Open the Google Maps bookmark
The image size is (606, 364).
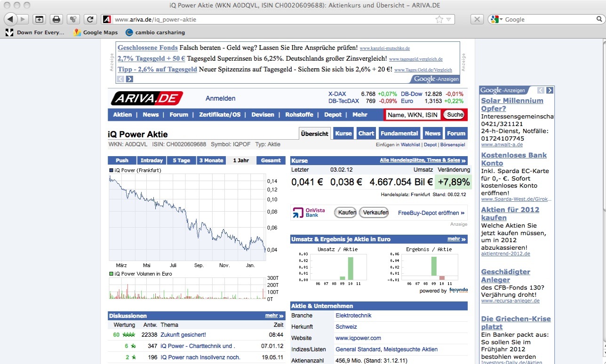coord(96,32)
